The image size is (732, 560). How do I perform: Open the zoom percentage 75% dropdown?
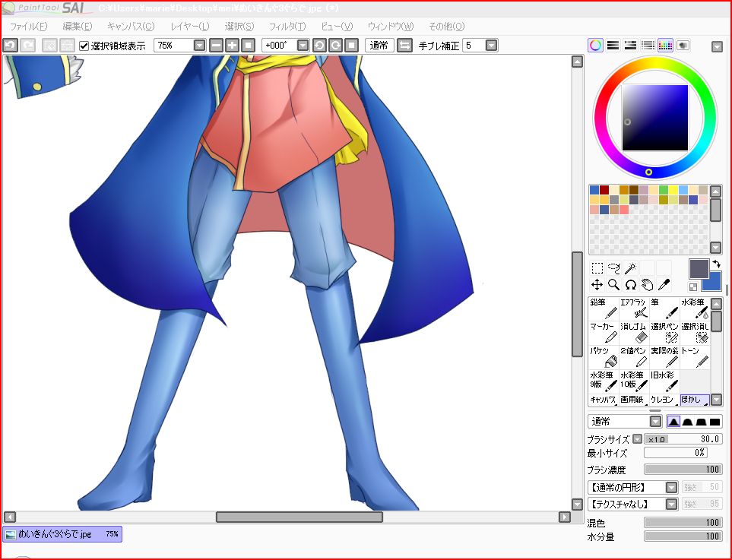[x=199, y=46]
